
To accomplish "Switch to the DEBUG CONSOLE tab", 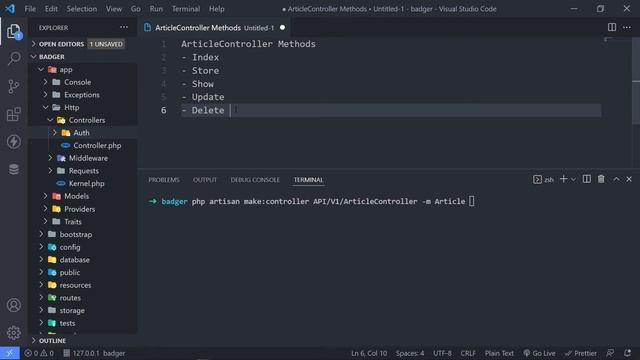I will [x=255, y=180].
